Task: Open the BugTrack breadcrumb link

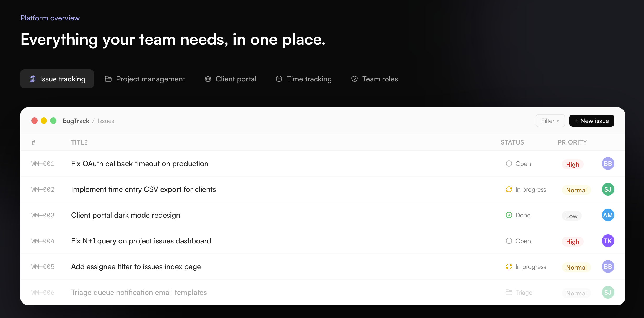Action: coord(76,121)
